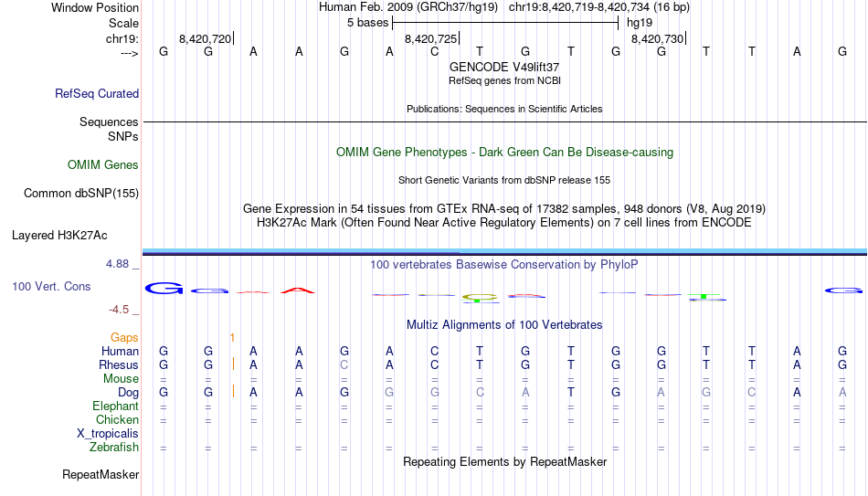Click the orange insertion bar in the Rhesus row
The width and height of the screenshot is (868, 496).
pos(233,364)
